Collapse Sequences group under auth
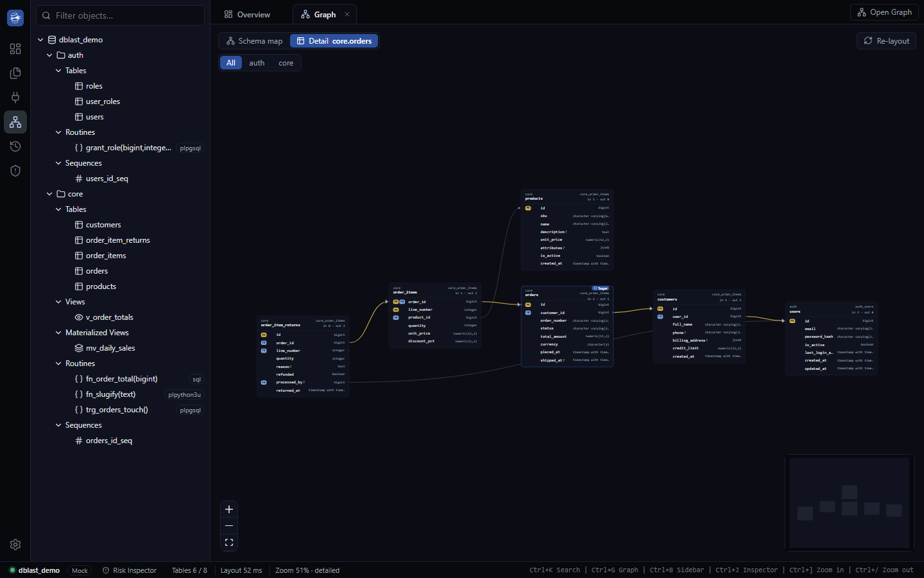 click(x=58, y=163)
